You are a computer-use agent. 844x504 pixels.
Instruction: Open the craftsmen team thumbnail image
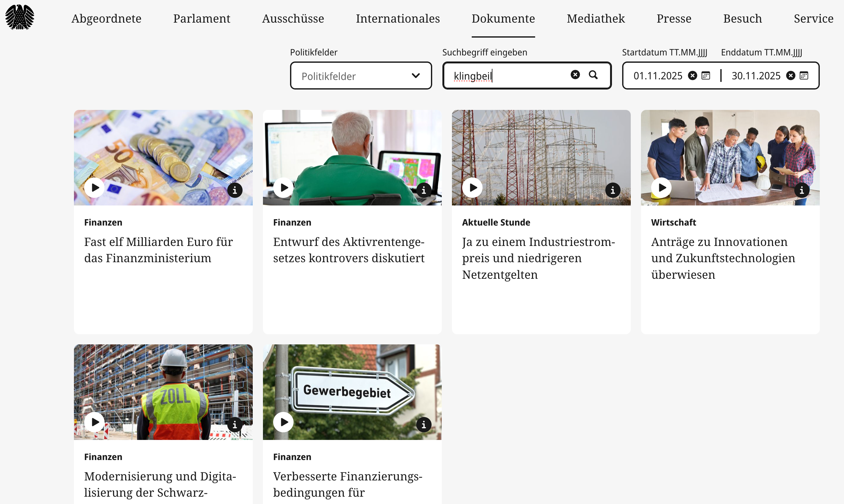click(730, 158)
